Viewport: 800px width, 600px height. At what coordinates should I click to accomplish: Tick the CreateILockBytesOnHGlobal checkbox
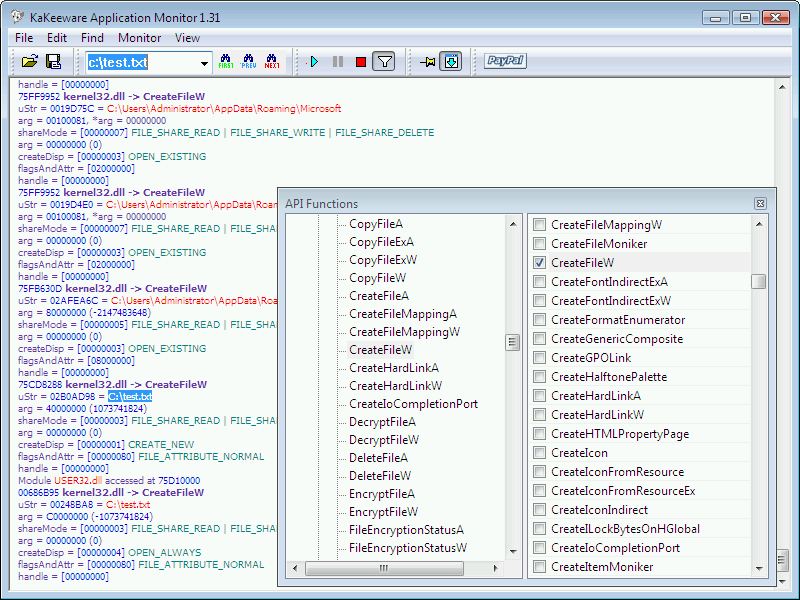(539, 529)
